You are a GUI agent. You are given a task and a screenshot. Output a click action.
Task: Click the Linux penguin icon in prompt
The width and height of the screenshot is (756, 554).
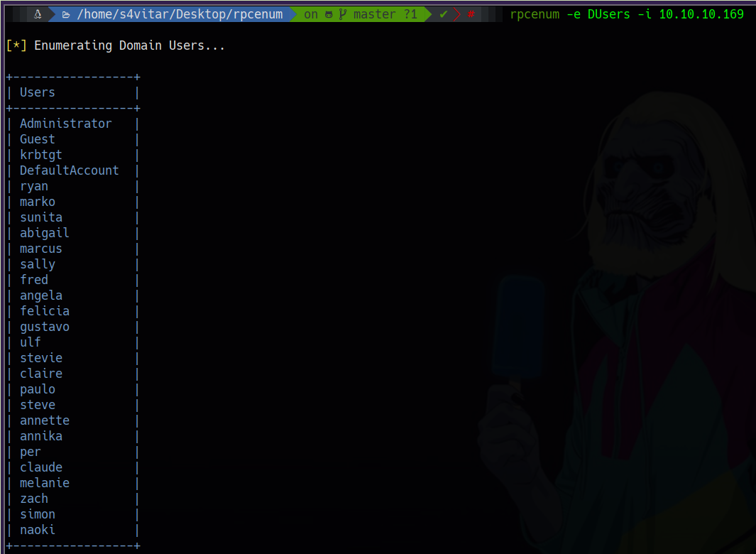click(x=38, y=14)
